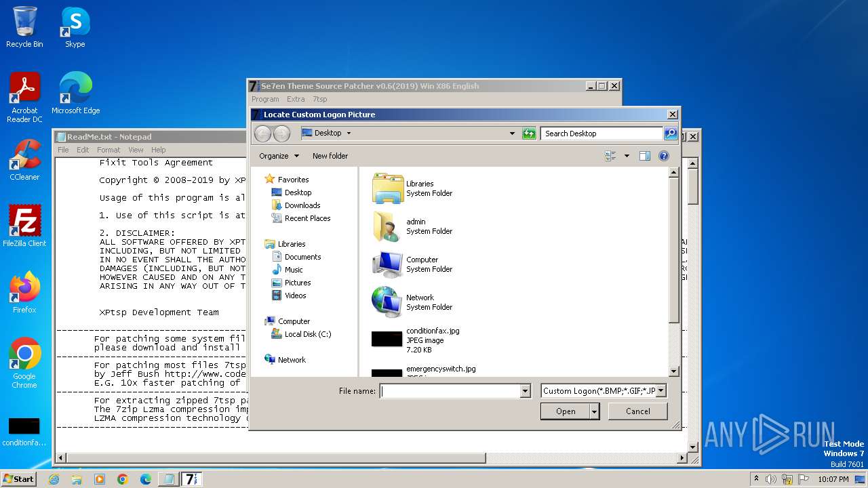Click the Chrome taskbar icon

point(123,479)
